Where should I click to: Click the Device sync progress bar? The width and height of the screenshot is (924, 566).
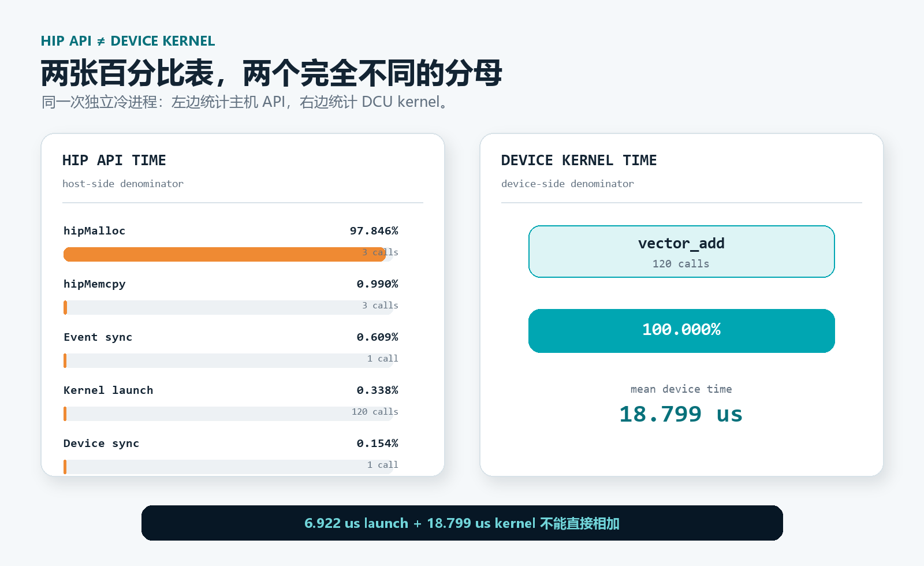click(x=228, y=467)
